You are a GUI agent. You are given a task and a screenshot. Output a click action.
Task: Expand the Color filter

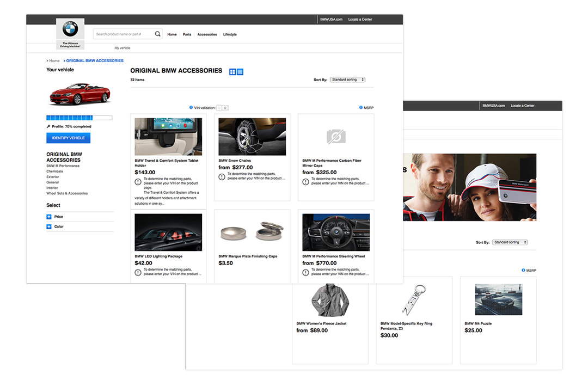[x=49, y=226]
